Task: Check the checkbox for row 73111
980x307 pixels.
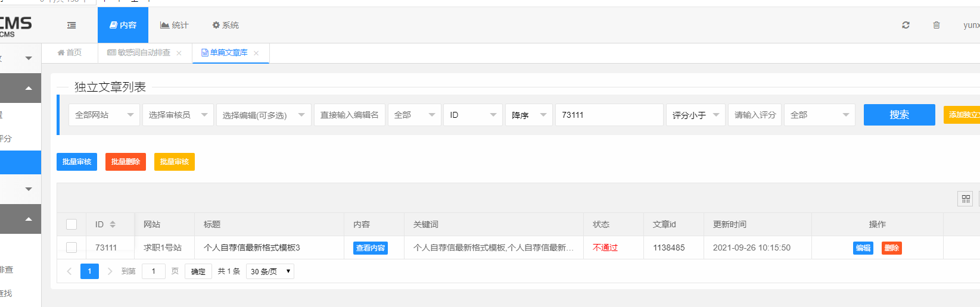Action: pos(71,248)
